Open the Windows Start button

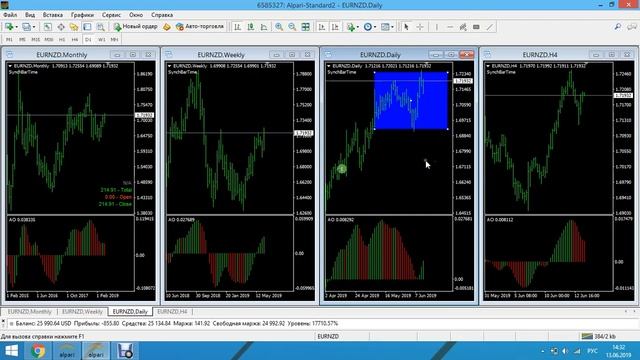coord(11,351)
